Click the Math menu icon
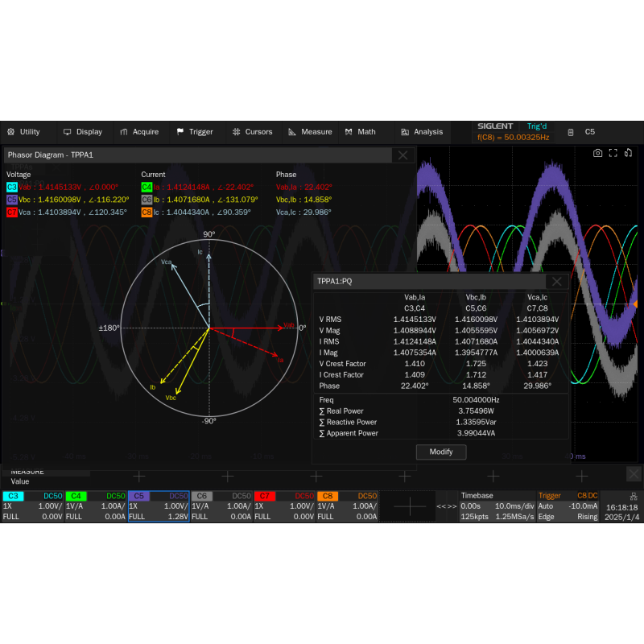 [349, 132]
